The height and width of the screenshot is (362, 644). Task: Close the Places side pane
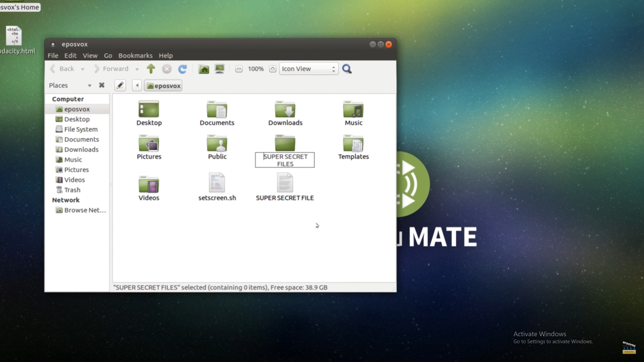coord(102,85)
